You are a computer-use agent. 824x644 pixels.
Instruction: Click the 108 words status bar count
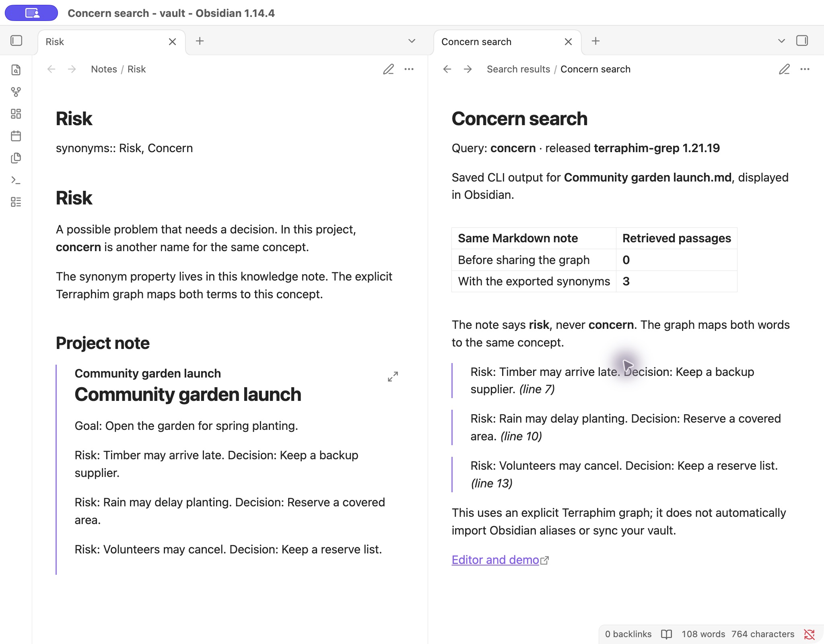click(x=703, y=634)
